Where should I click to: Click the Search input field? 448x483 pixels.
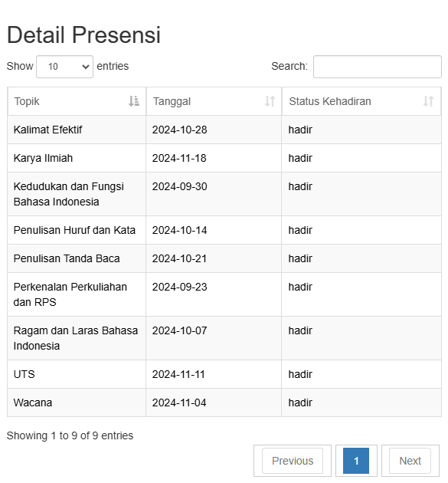(x=378, y=67)
